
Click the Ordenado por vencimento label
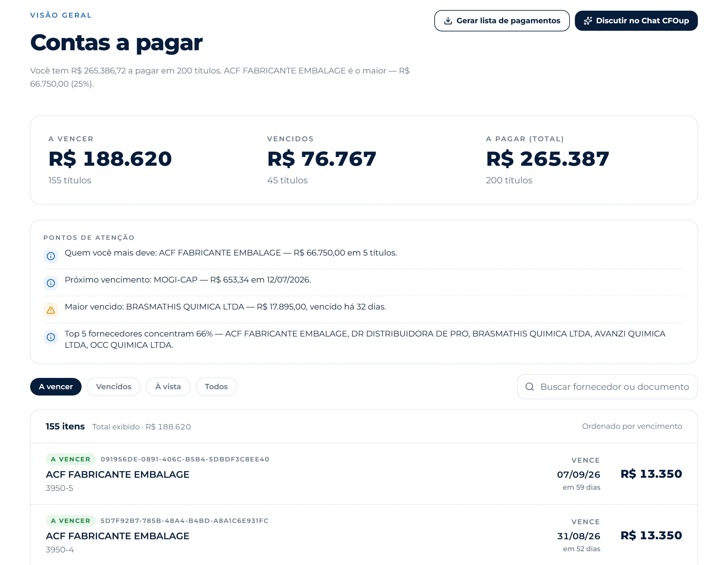(x=632, y=426)
